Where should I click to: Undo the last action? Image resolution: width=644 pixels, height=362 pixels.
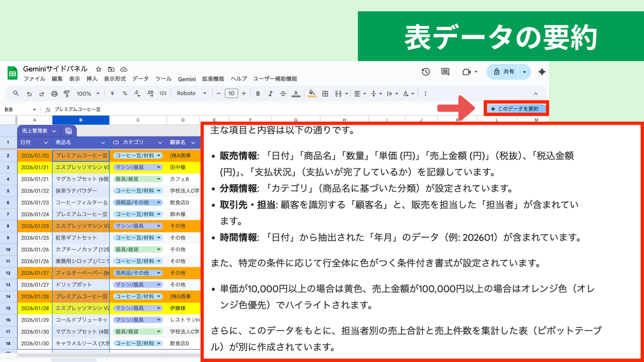[x=29, y=94]
